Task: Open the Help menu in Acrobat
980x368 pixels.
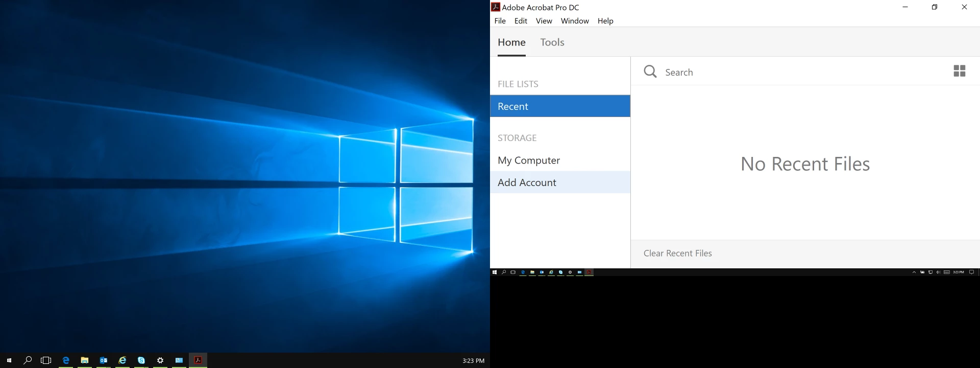Action: (605, 21)
